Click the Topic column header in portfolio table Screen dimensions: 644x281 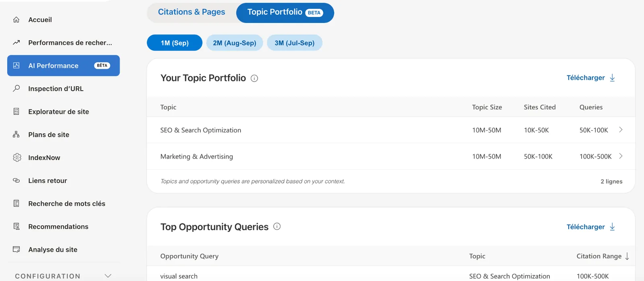click(x=168, y=107)
